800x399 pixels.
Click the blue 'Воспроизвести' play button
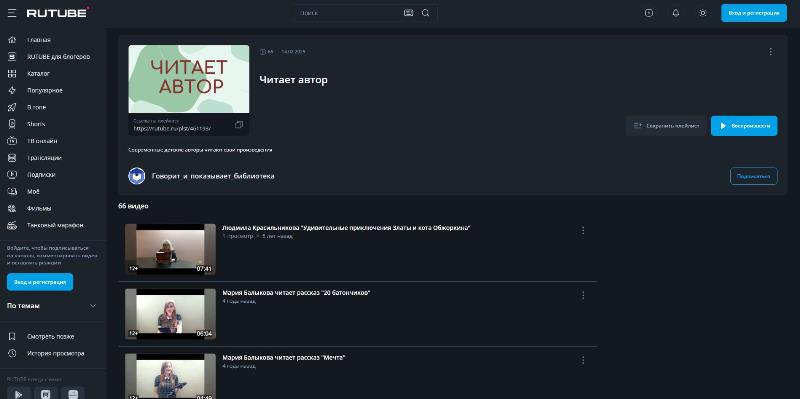pyautogui.click(x=744, y=126)
